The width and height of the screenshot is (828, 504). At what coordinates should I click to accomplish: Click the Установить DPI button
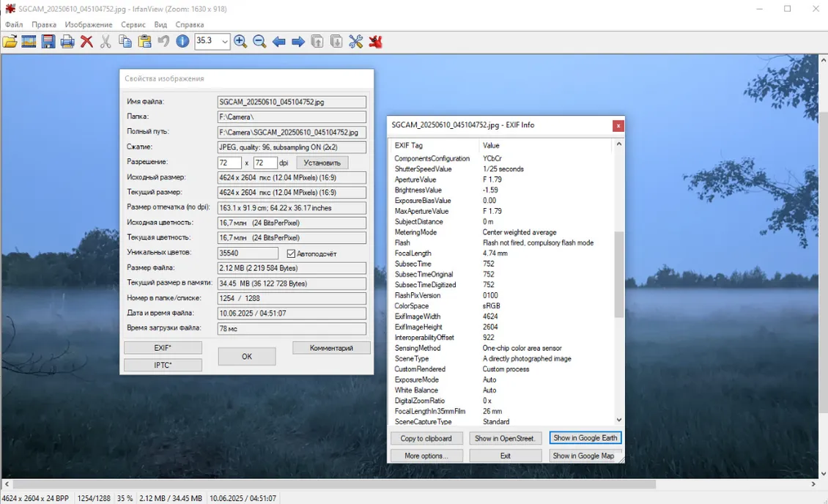(322, 163)
